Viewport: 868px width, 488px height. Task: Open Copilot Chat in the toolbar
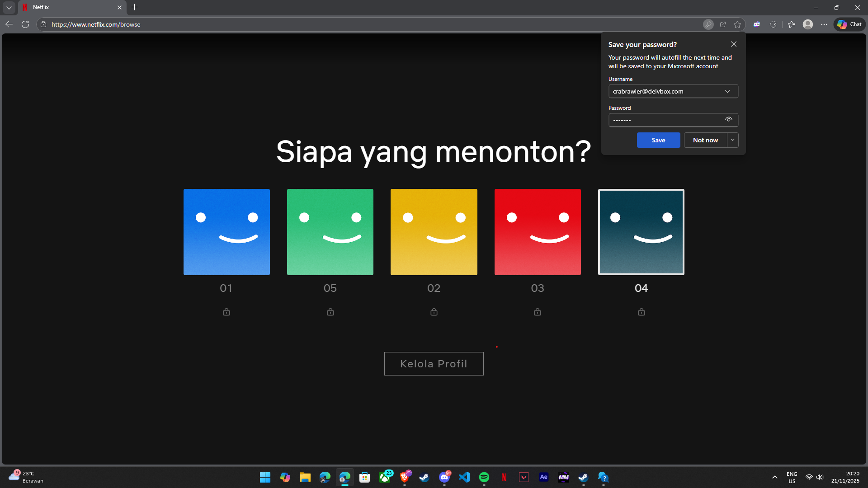coord(849,24)
